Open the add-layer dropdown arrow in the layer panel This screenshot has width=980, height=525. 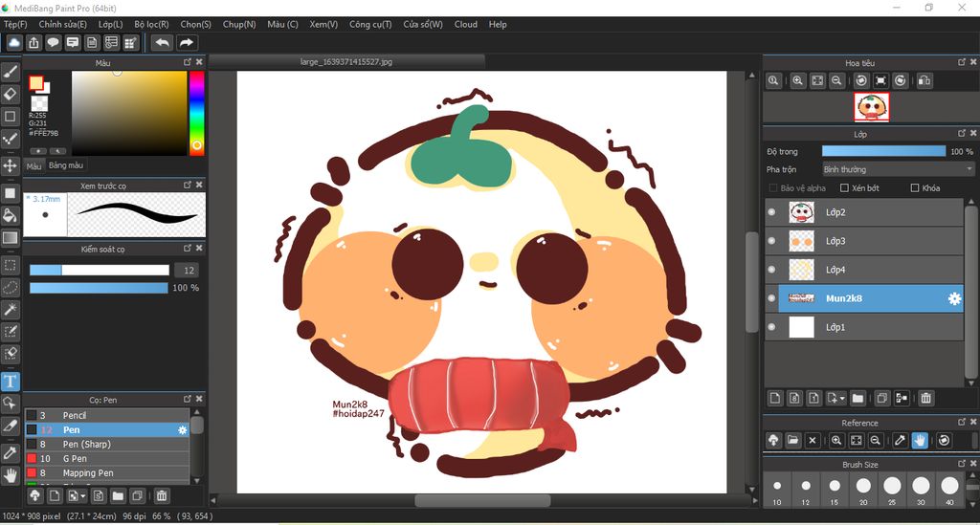point(843,398)
